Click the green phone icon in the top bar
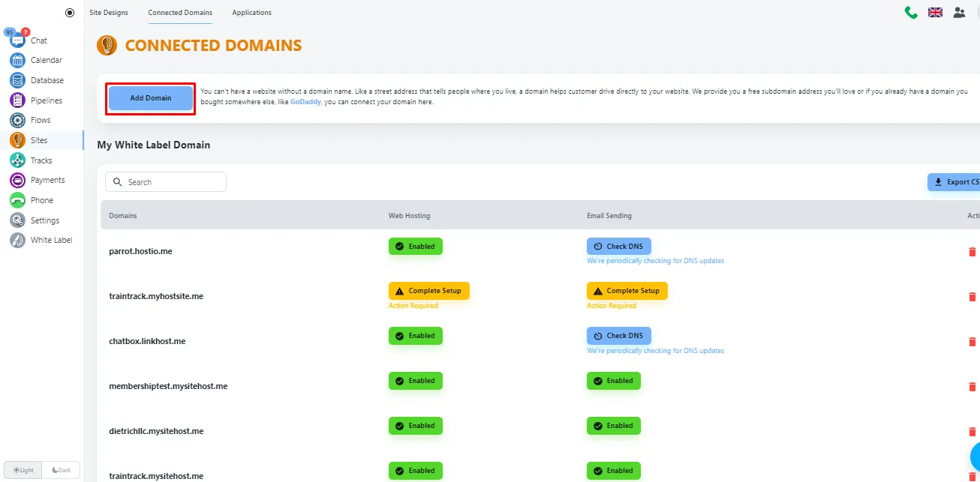Screen dimensions: 980x482 pyautogui.click(x=911, y=12)
